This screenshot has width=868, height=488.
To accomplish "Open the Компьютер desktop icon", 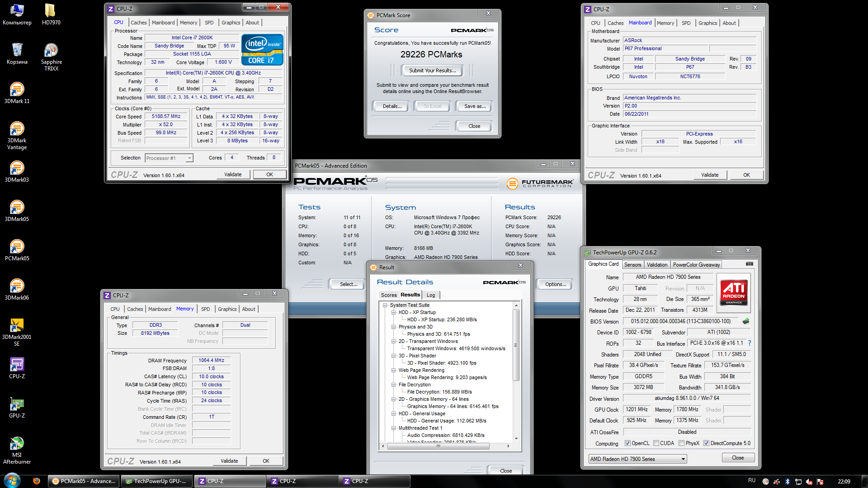I will (x=17, y=14).
